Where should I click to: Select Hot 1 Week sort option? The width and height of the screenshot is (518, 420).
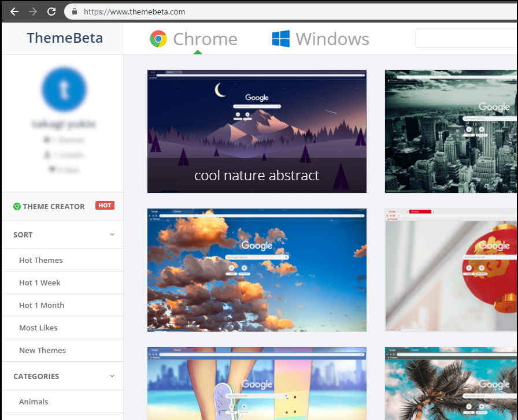point(63,283)
